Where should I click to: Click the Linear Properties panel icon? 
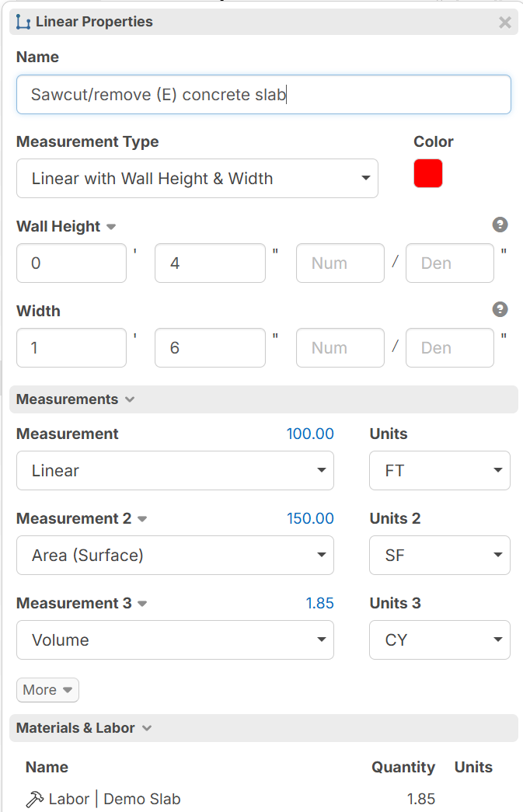(23, 22)
